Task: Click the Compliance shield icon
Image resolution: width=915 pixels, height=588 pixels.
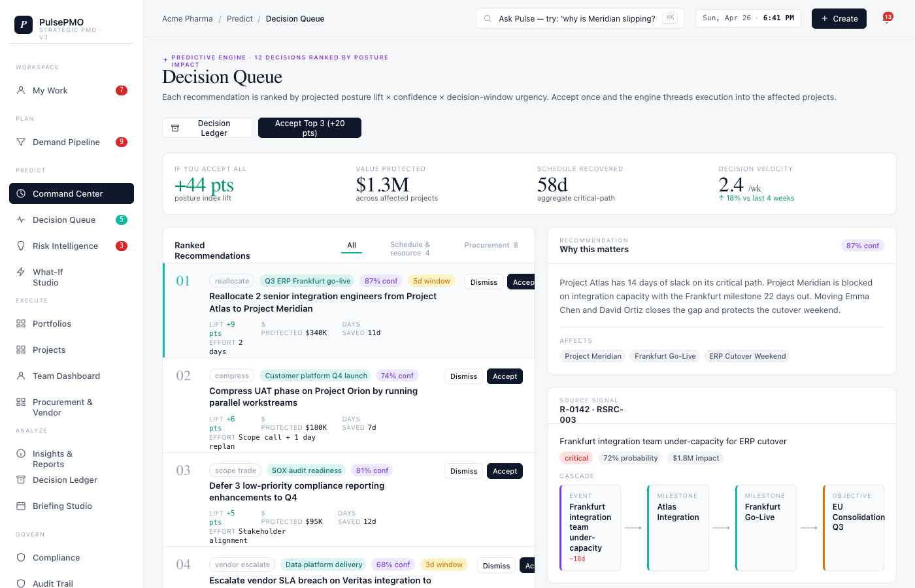Action: (21, 558)
